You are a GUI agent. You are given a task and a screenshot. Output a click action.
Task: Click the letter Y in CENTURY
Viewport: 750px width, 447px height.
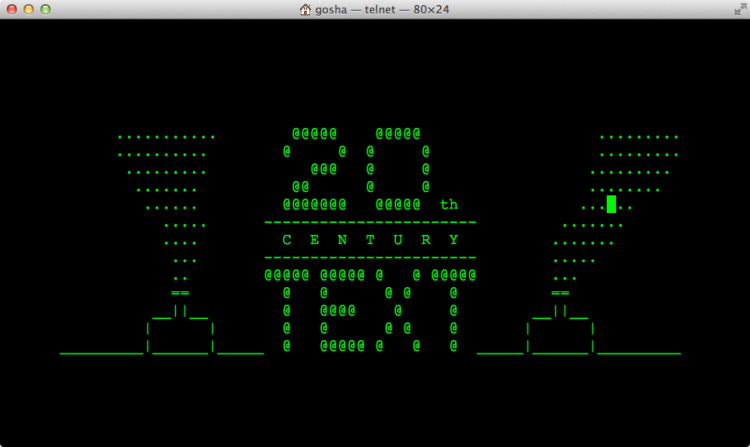click(453, 240)
